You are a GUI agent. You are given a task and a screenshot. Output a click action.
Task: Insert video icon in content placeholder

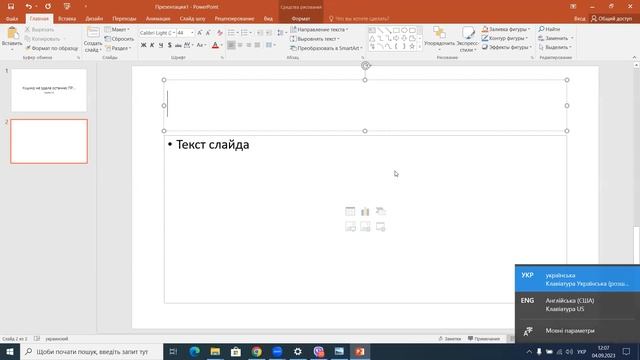(x=380, y=227)
